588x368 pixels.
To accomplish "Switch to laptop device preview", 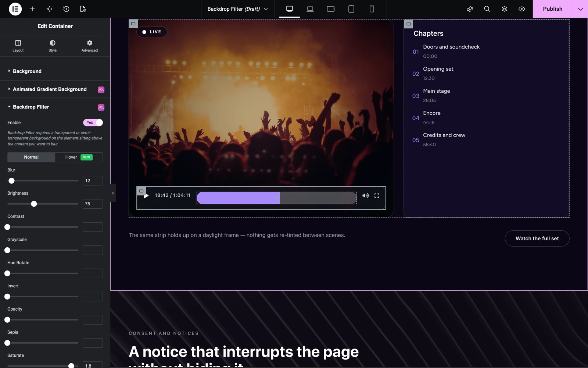I will pos(310,9).
